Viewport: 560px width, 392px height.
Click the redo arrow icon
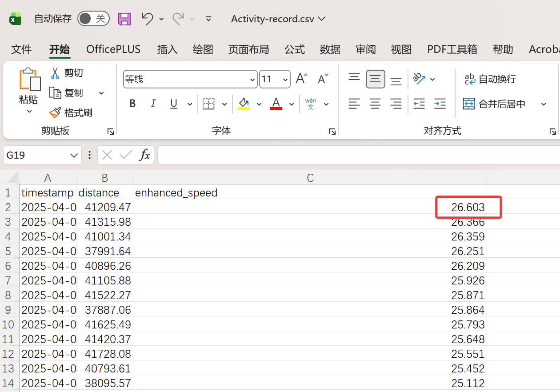[x=178, y=18]
